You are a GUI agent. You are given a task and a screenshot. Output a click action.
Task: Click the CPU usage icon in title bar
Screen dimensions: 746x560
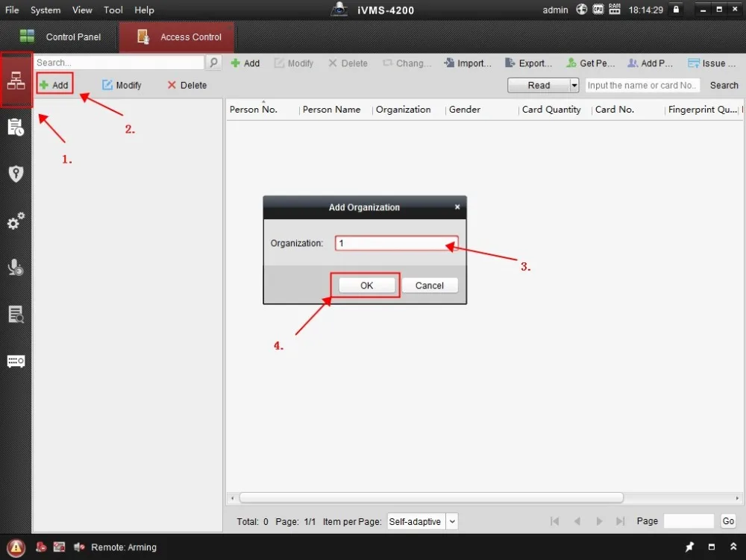click(x=598, y=9)
